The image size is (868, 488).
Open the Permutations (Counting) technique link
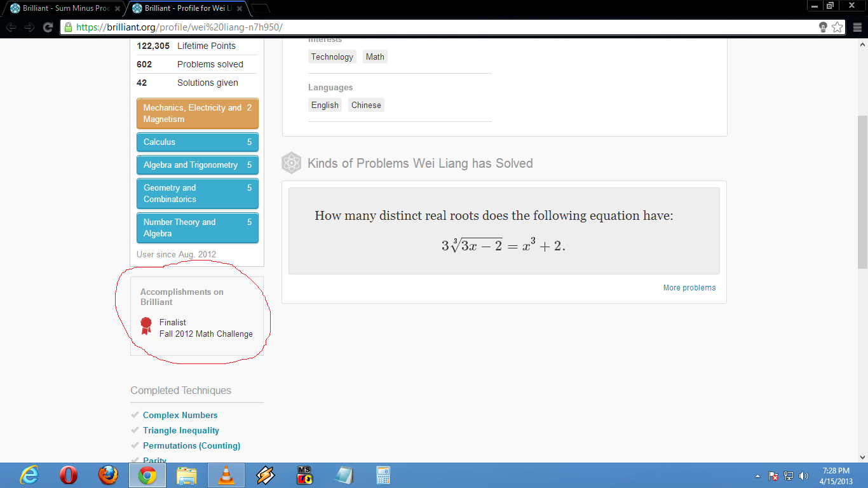coord(192,445)
